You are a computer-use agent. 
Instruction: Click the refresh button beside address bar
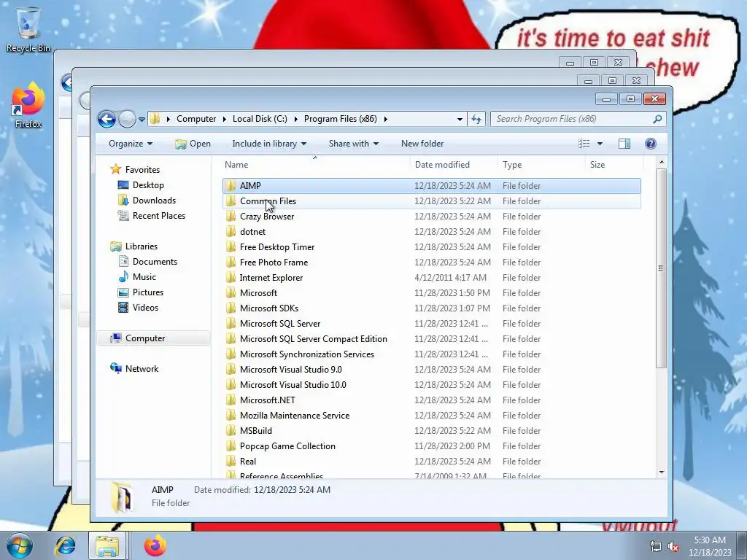pyautogui.click(x=476, y=119)
